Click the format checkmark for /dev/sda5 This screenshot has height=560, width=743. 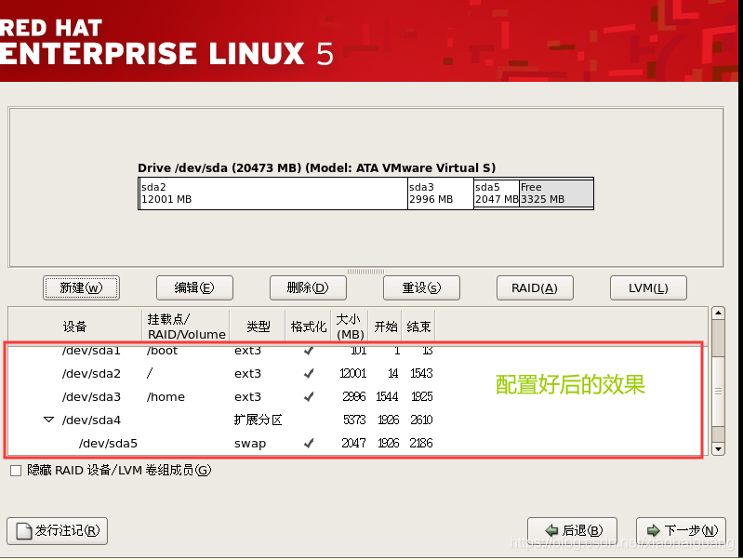pyautogui.click(x=309, y=444)
